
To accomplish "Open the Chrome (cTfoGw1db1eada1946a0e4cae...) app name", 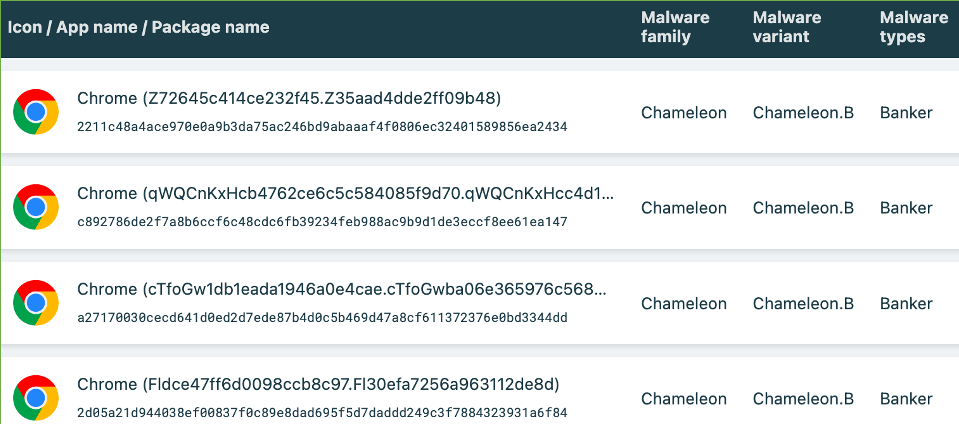I will click(x=341, y=289).
